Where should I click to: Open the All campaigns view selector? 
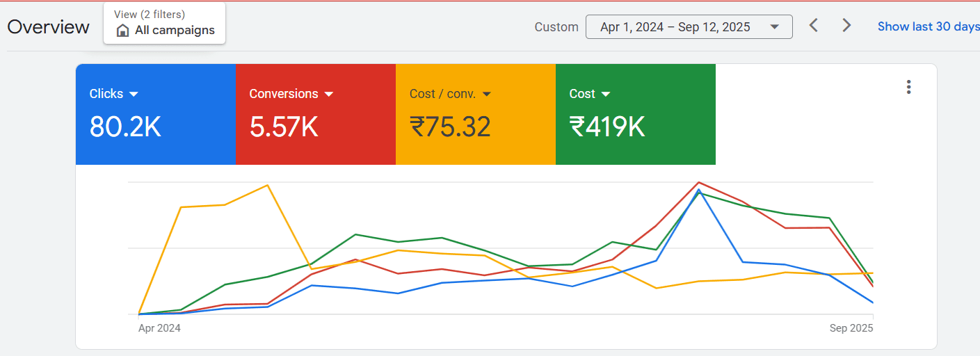[164, 23]
